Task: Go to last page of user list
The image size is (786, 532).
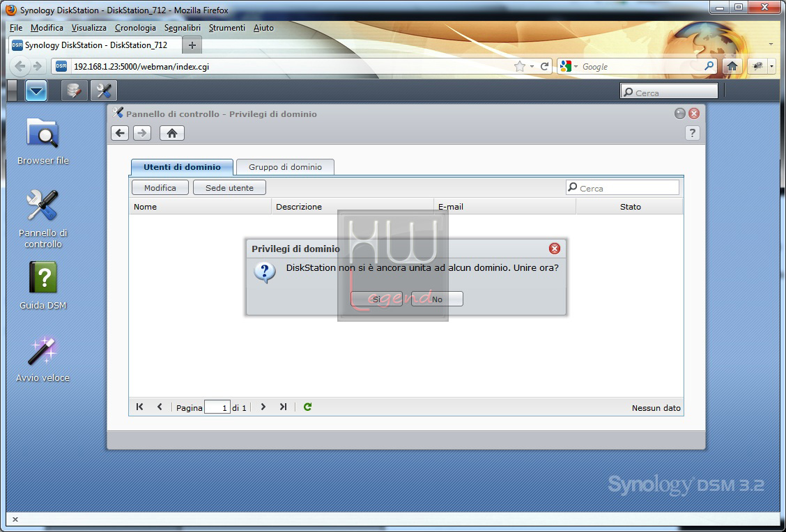Action: [283, 407]
